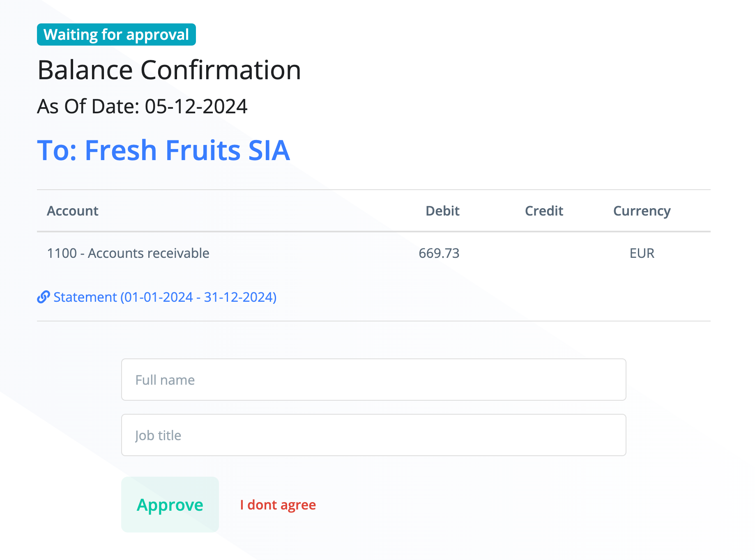The height and width of the screenshot is (560, 755).
Task: Click the Credit column header
Action: point(544,211)
